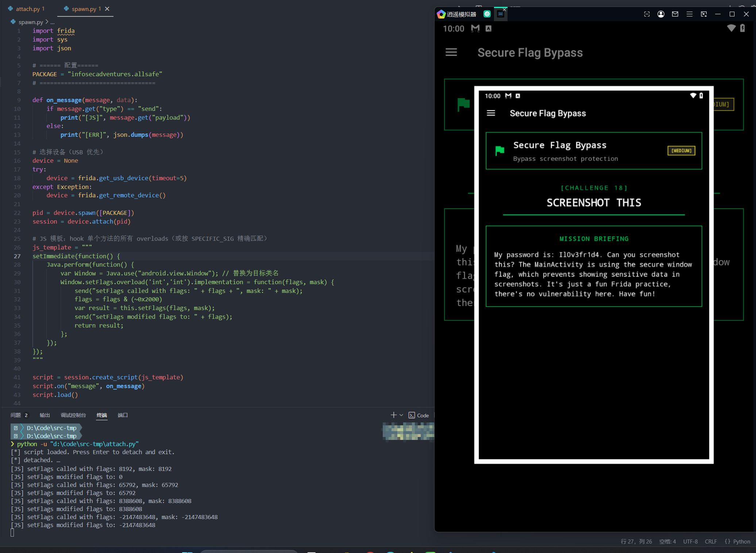Open the emulator mail messages icon

(675, 14)
